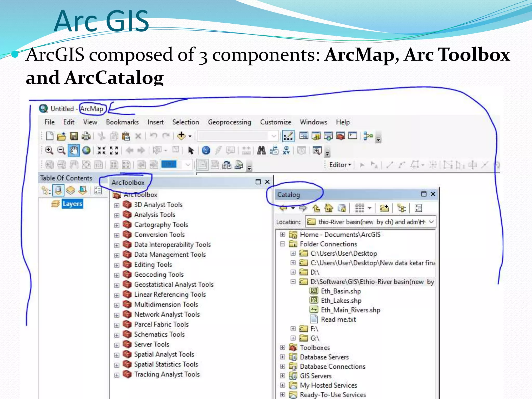
Task: Click Catalog Options checklist icon
Action: pos(418,208)
